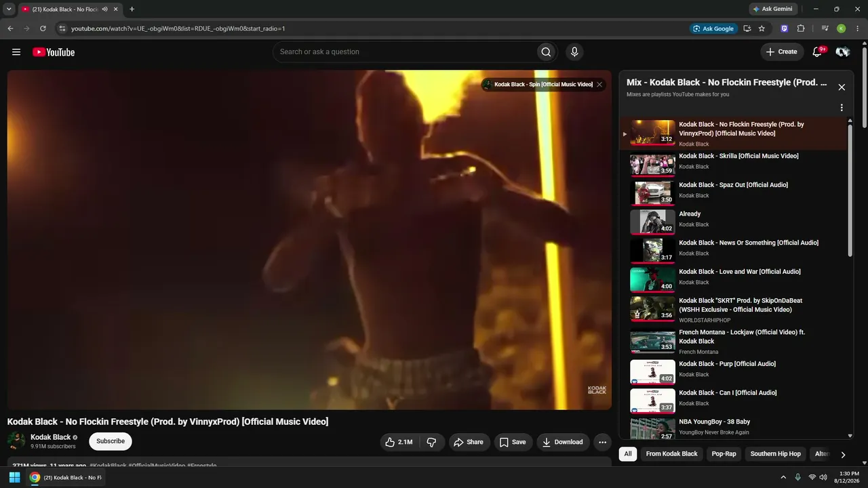Select the All filter chip
This screenshot has height=488, width=868.
(628, 454)
